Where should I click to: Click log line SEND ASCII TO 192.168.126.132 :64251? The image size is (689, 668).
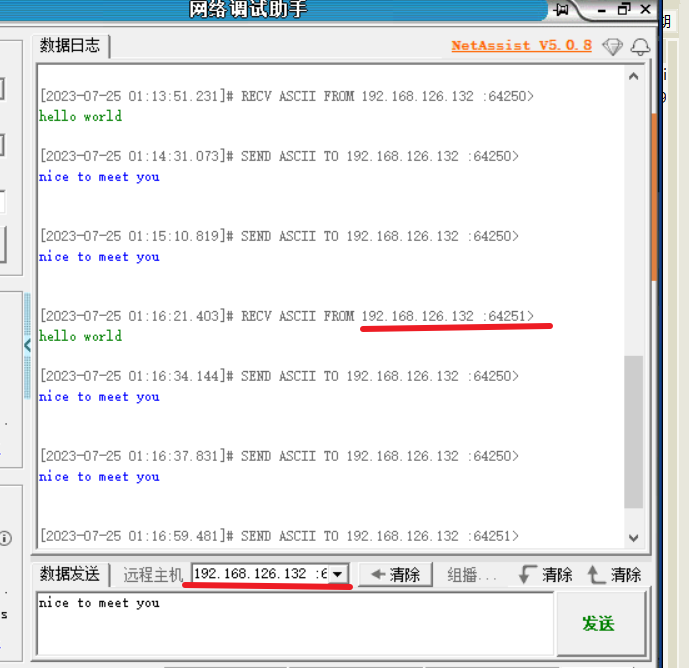279,536
